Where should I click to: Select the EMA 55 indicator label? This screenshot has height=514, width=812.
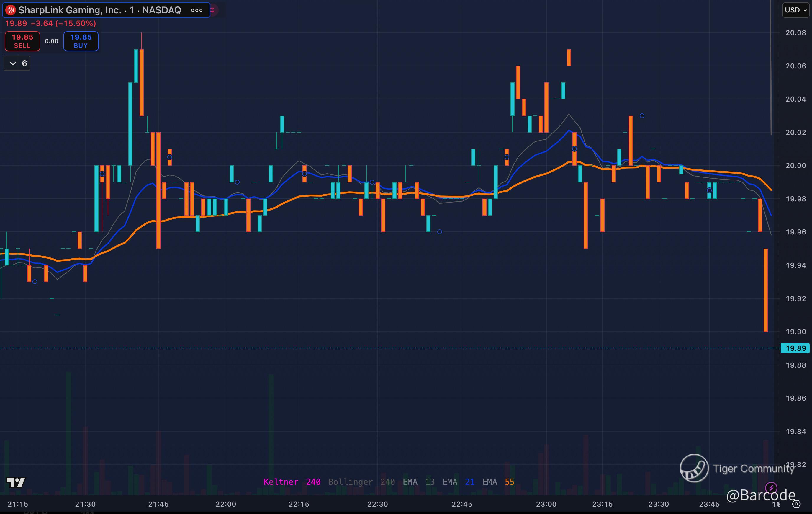pyautogui.click(x=498, y=482)
